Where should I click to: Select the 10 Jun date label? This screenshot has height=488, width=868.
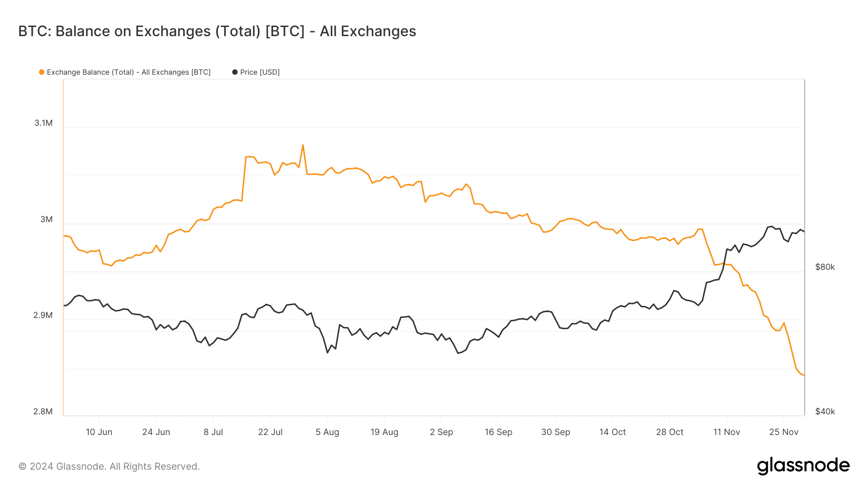99,432
